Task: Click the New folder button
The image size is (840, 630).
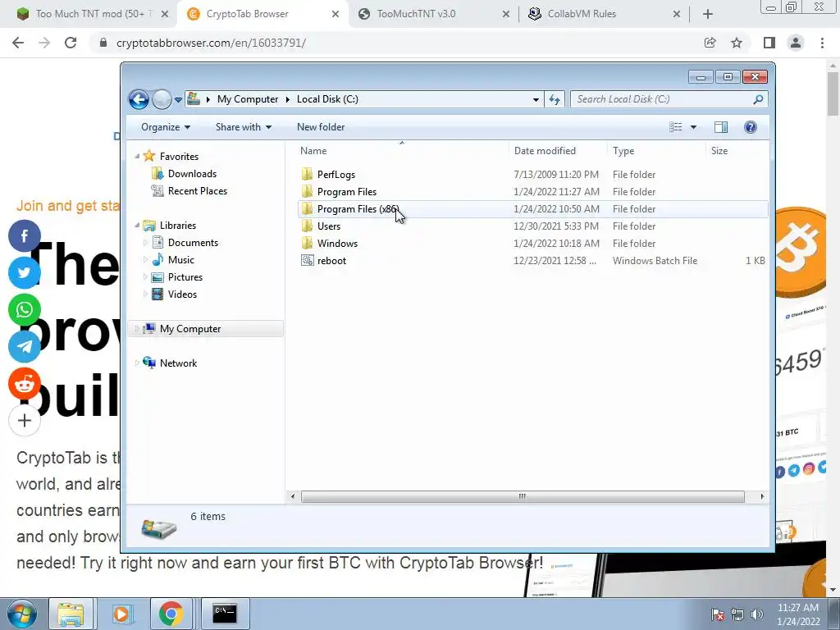Action: 321,127
